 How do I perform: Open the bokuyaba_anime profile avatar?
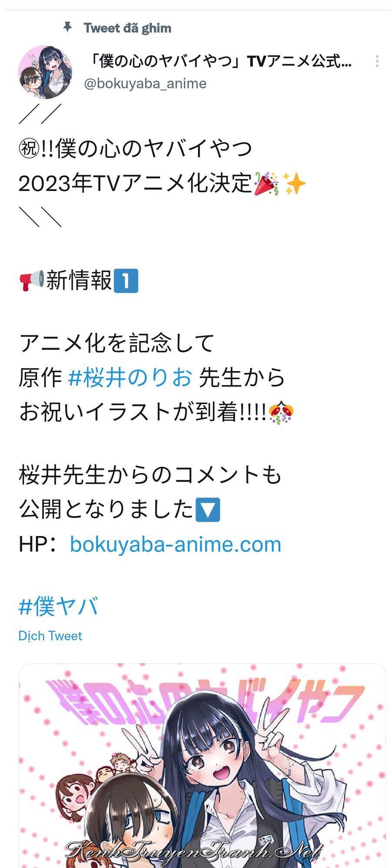tap(45, 72)
